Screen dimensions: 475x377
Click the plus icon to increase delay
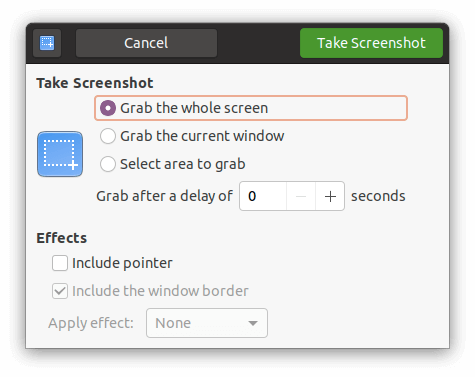[330, 196]
